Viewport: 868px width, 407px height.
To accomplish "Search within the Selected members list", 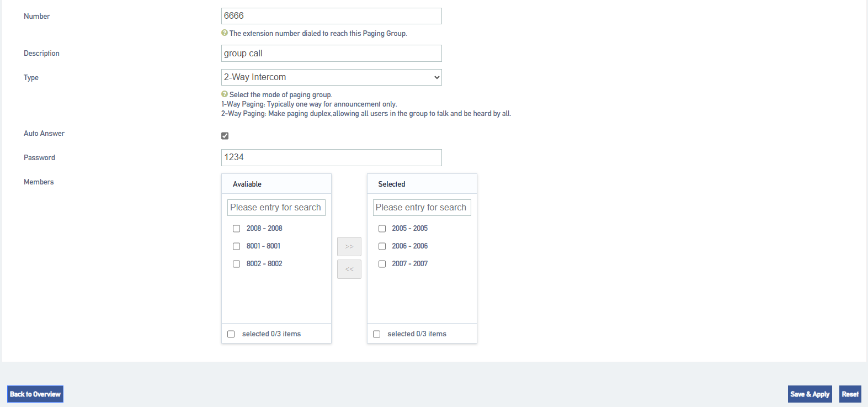I will pos(422,208).
